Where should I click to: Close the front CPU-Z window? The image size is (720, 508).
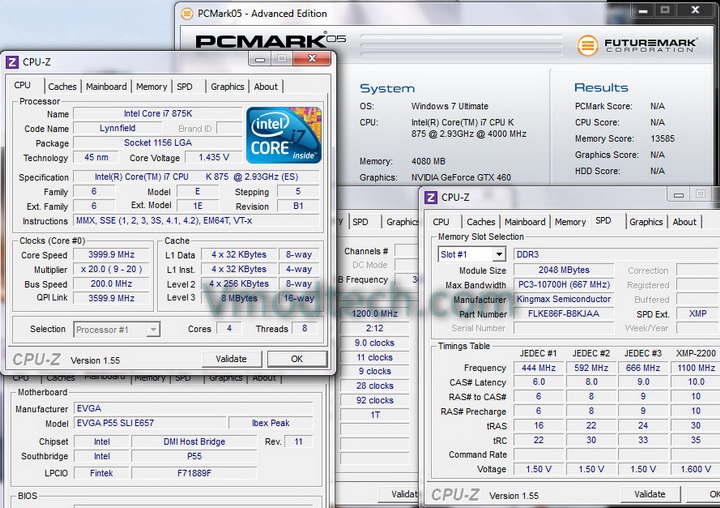pos(312,58)
